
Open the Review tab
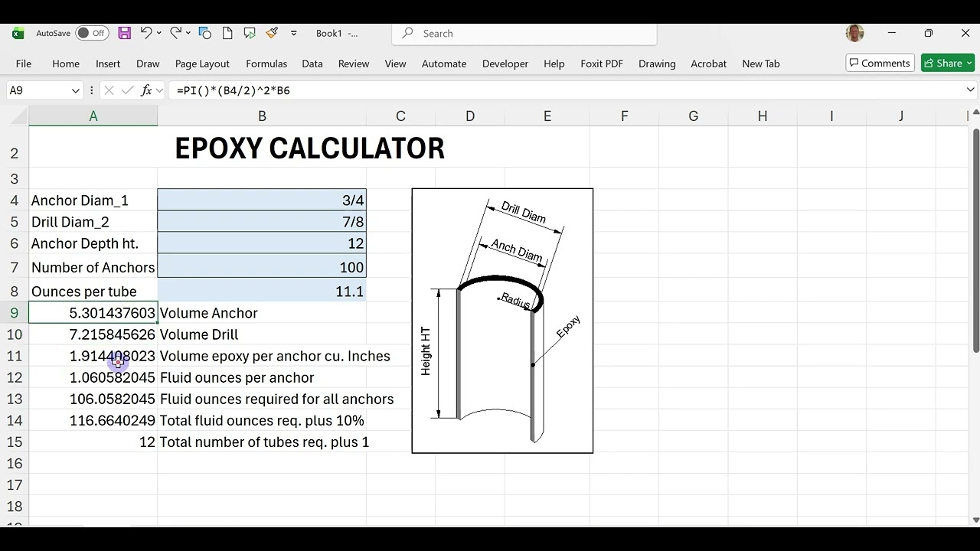click(x=354, y=64)
